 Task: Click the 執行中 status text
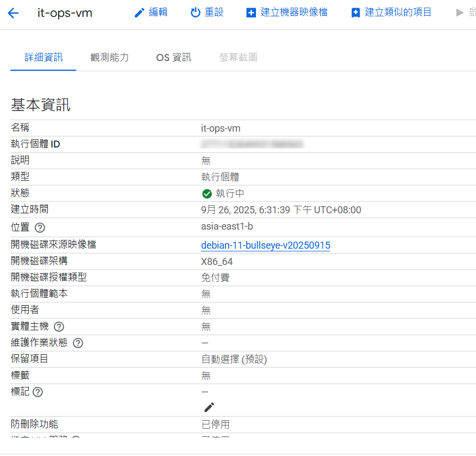(x=230, y=193)
